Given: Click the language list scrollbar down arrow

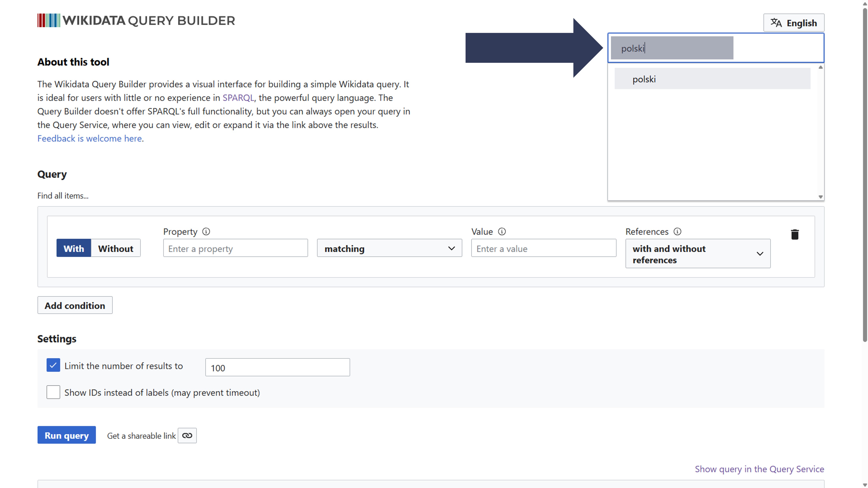Looking at the screenshot, I should 820,197.
